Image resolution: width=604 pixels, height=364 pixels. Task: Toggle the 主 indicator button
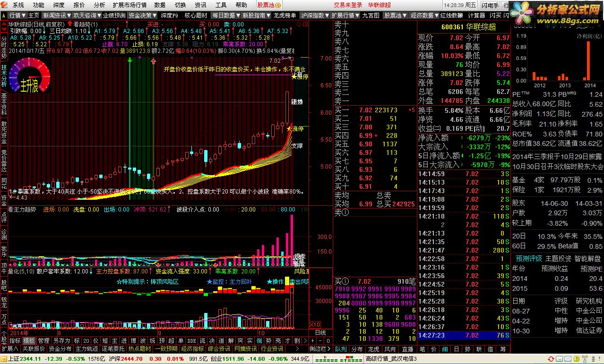tap(115, 340)
